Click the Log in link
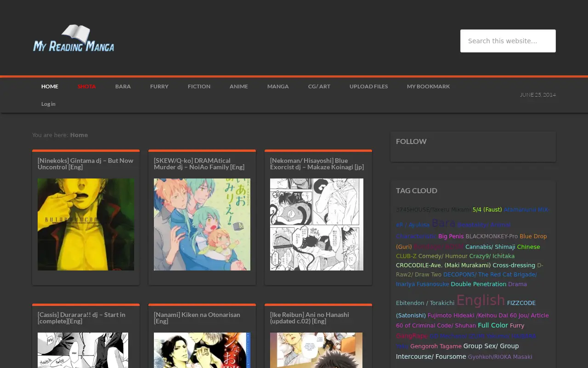 pos(48,104)
